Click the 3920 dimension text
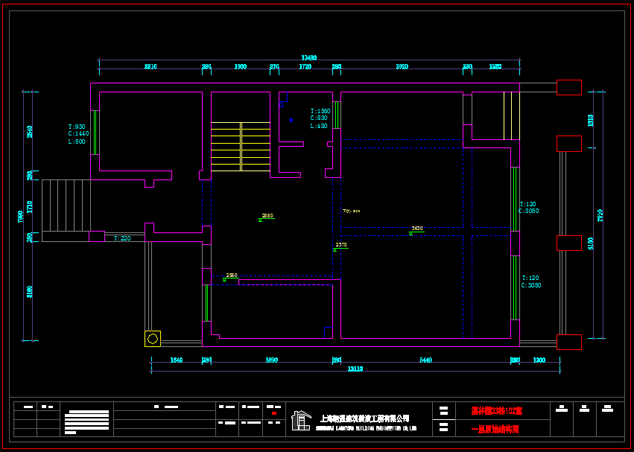634x452 pixels. [x=402, y=67]
